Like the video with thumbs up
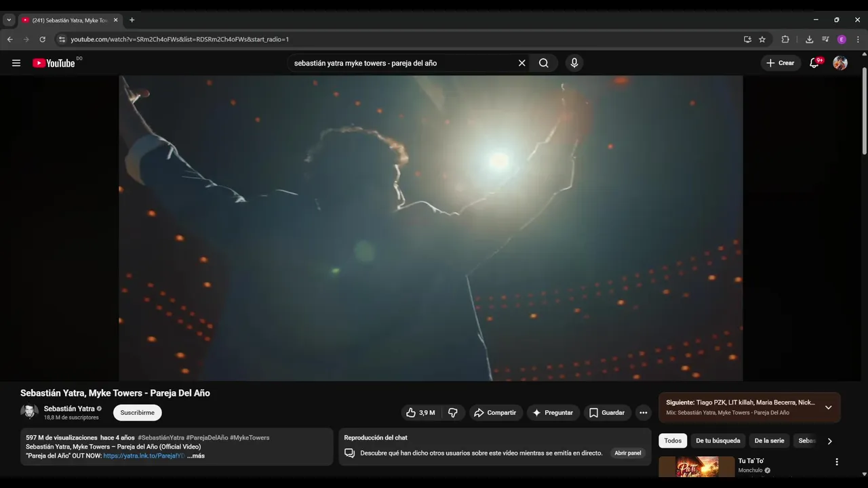Screen dimensions: 868x488 (x=420, y=413)
